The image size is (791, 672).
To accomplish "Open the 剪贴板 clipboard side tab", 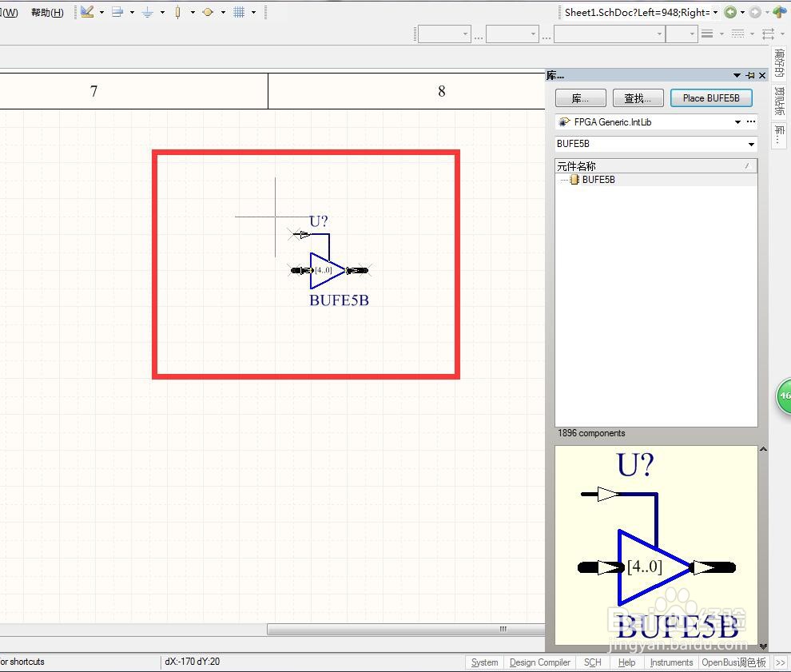I will (x=779, y=101).
